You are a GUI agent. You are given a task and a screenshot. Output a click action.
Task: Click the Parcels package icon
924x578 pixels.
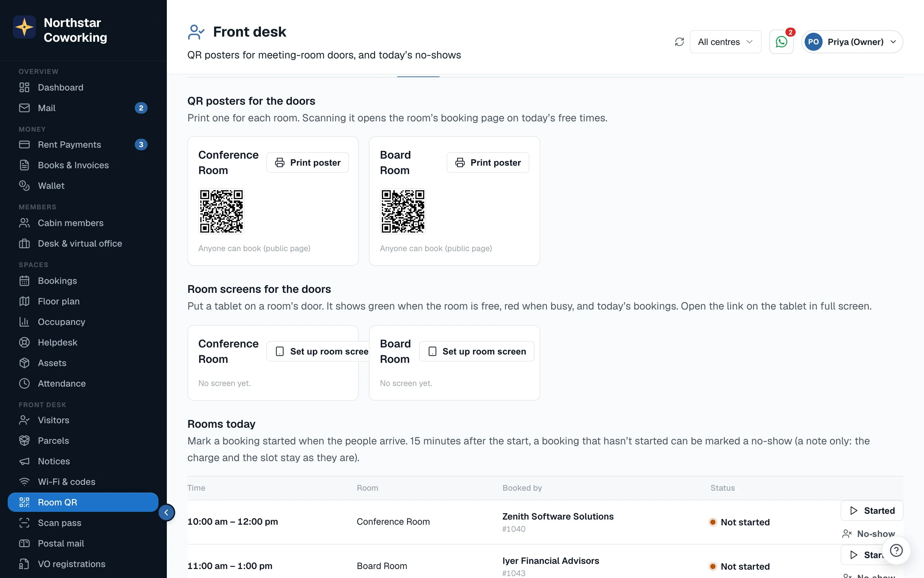(24, 441)
